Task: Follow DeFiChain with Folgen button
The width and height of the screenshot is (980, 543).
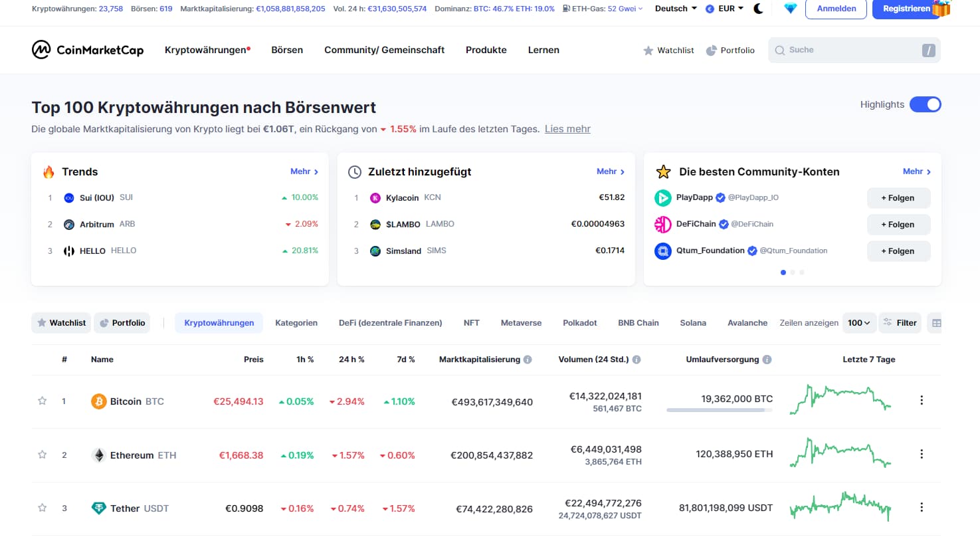Action: (x=898, y=225)
